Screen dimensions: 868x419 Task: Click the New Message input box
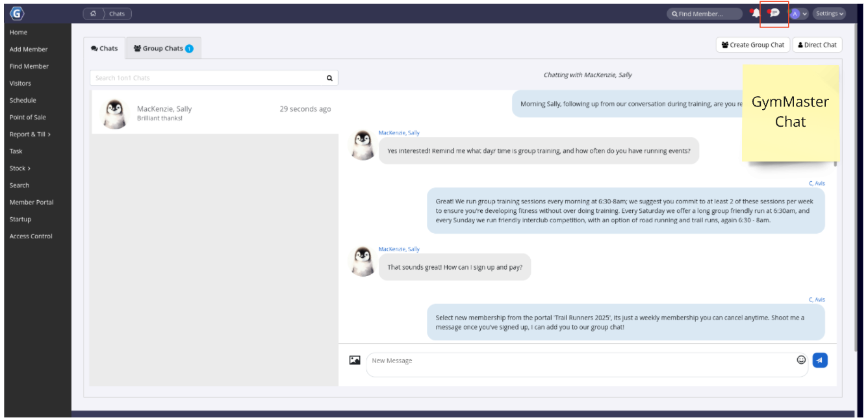tap(587, 364)
